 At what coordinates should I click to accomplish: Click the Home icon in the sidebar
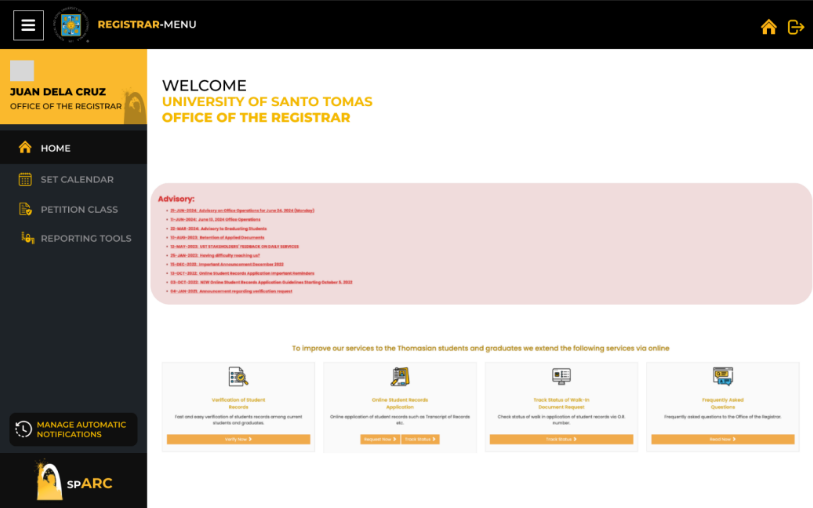(25, 147)
